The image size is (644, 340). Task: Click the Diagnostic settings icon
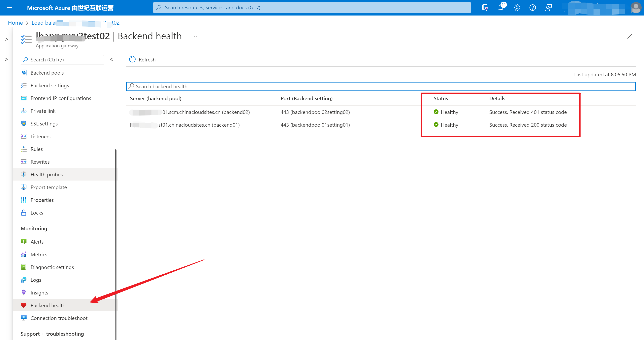click(x=23, y=267)
